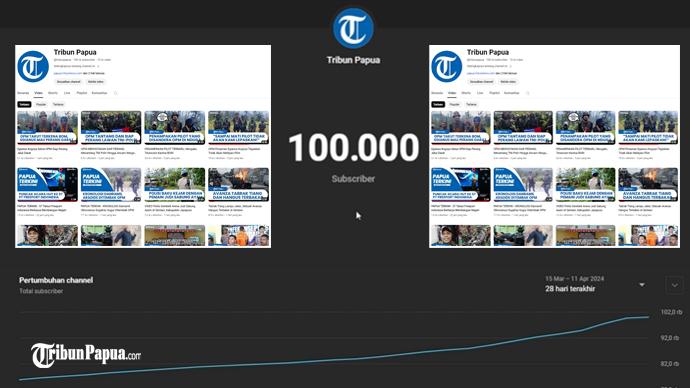Click Kelola video button in right page
The width and height of the screenshot is (690, 388).
coord(508,82)
